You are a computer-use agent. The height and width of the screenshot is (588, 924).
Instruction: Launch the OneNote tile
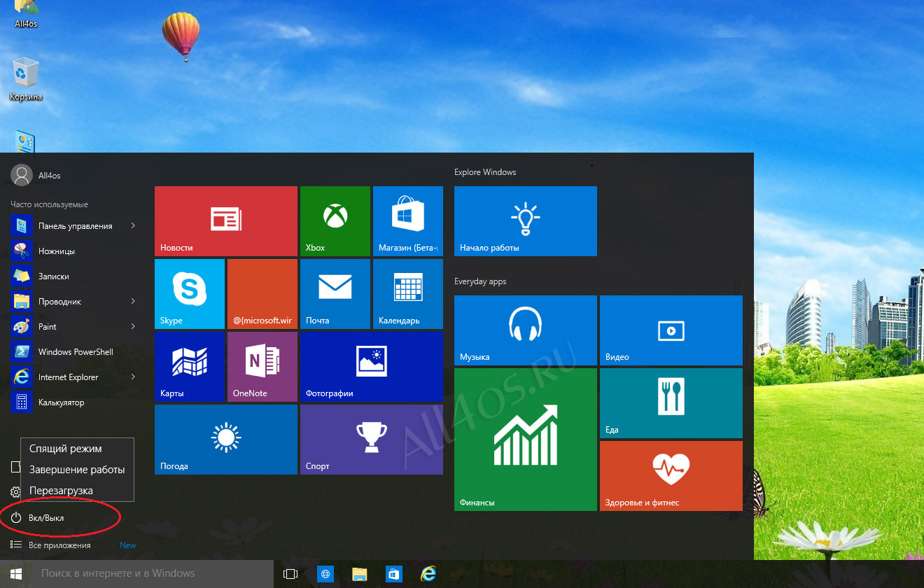[262, 367]
